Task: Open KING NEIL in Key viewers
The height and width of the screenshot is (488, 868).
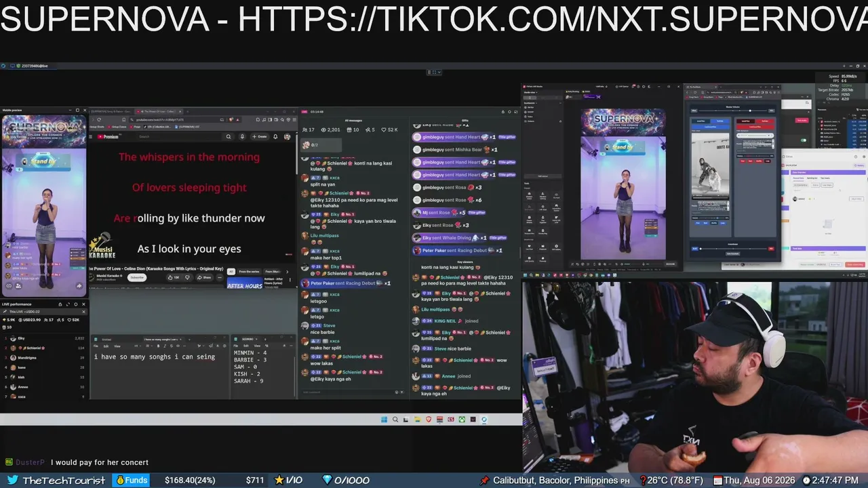Action: pos(446,321)
